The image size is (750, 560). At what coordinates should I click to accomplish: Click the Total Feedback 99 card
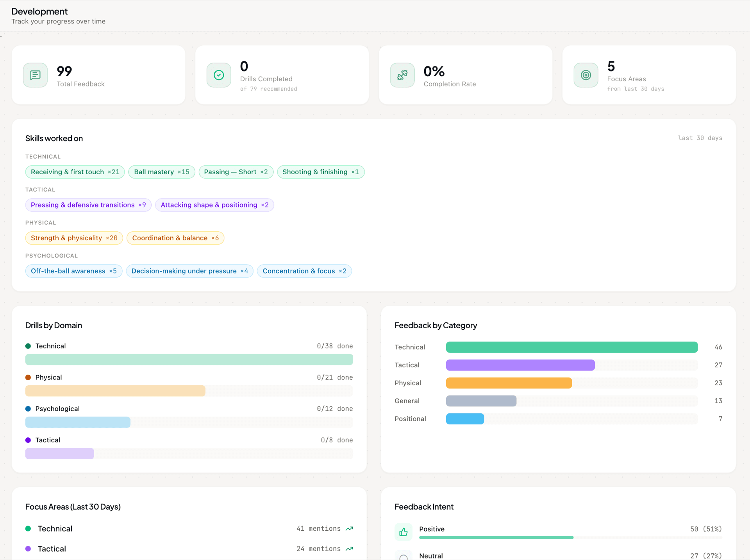pos(98,75)
